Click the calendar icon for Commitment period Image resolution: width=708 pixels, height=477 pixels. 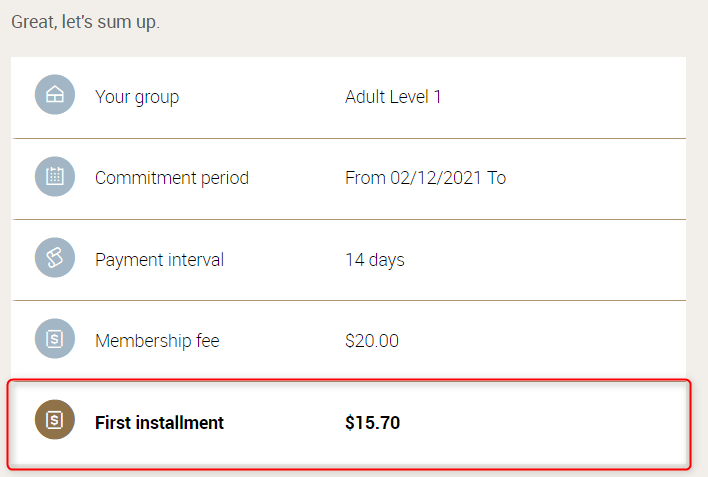click(x=55, y=177)
